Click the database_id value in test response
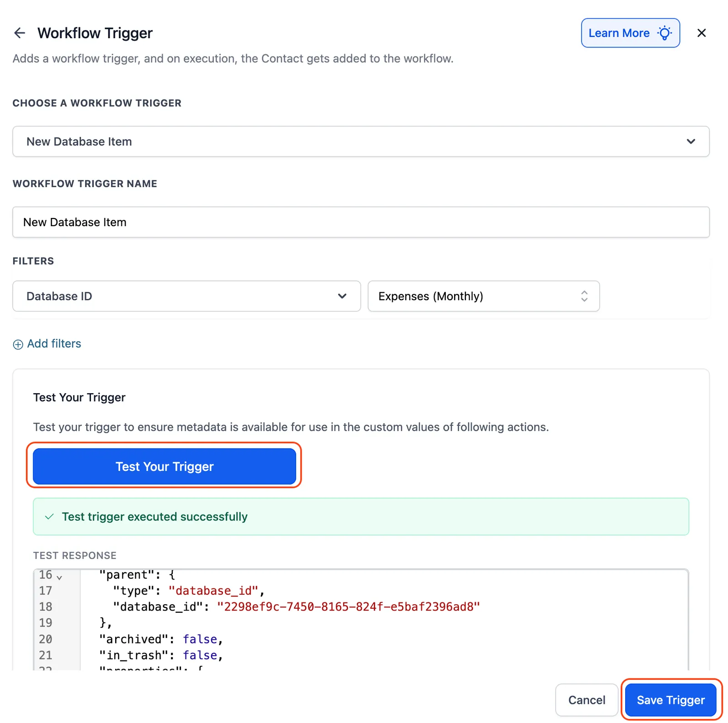 click(x=349, y=607)
